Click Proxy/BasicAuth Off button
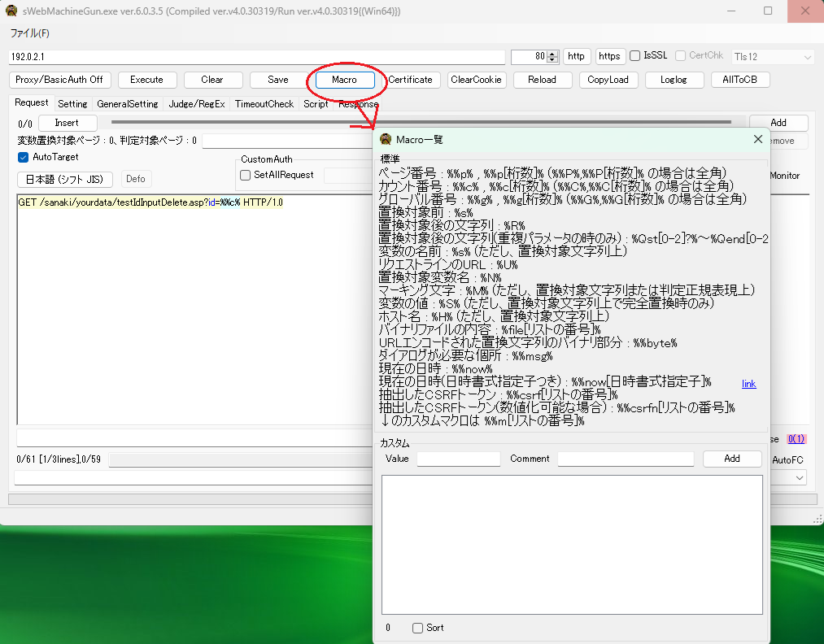 (59, 80)
